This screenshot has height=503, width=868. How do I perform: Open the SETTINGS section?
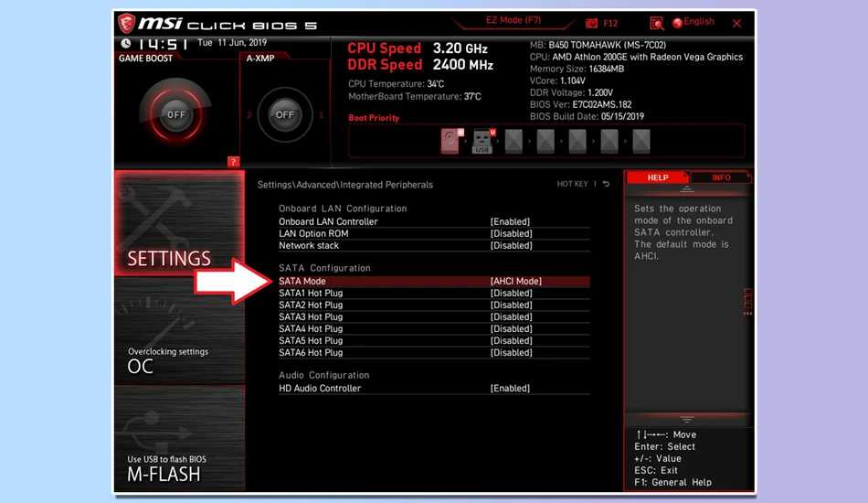click(x=179, y=223)
